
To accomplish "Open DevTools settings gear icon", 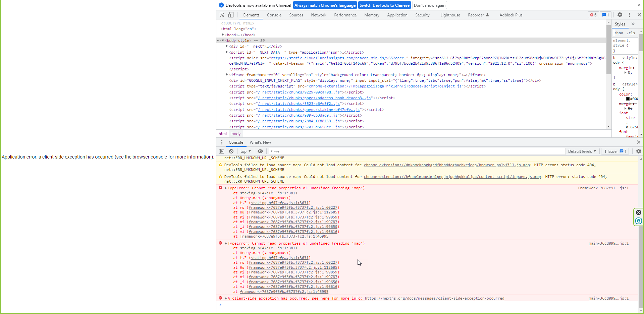I will (620, 15).
